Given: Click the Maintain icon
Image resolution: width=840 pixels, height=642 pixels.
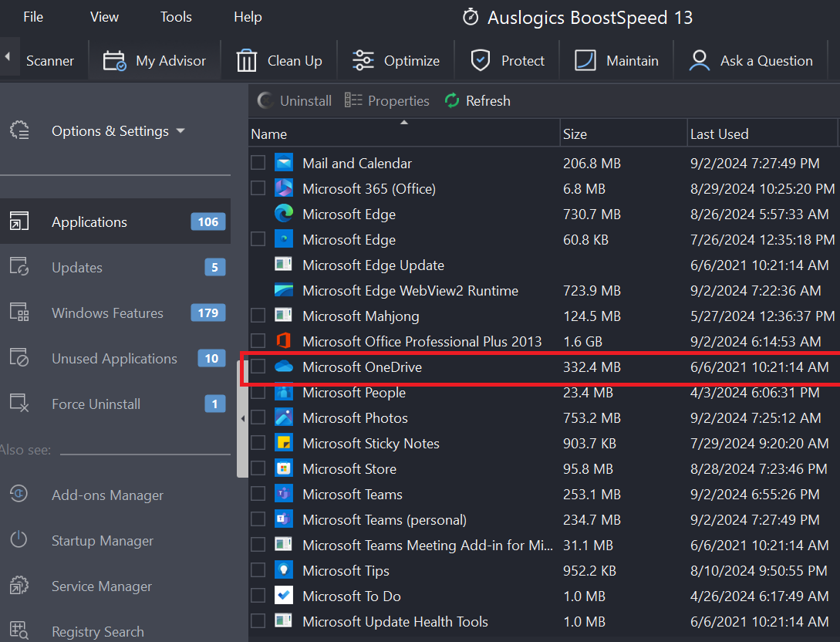Looking at the screenshot, I should [x=585, y=60].
